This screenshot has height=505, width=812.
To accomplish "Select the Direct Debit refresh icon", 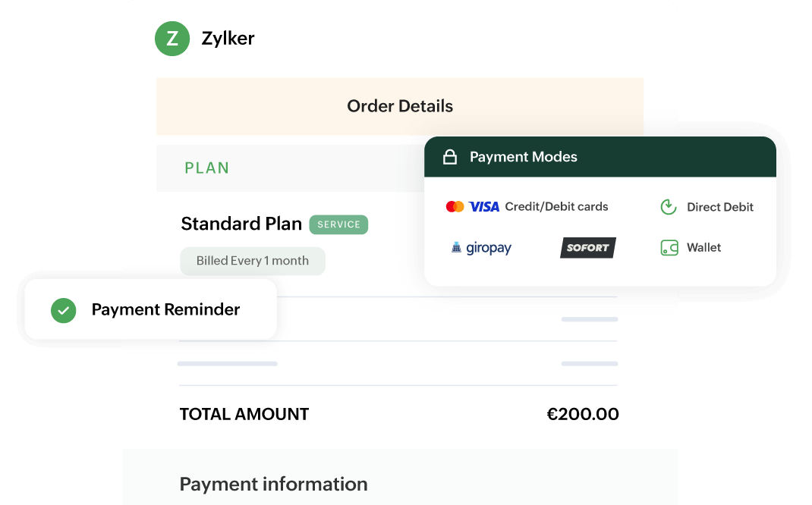I will [668, 206].
